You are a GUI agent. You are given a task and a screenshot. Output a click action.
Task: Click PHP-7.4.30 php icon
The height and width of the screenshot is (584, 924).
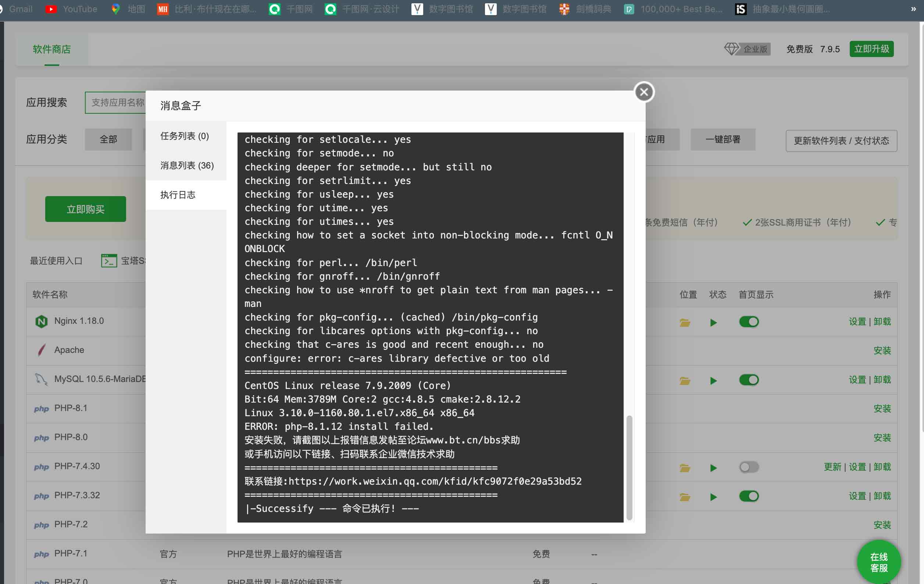pos(42,467)
